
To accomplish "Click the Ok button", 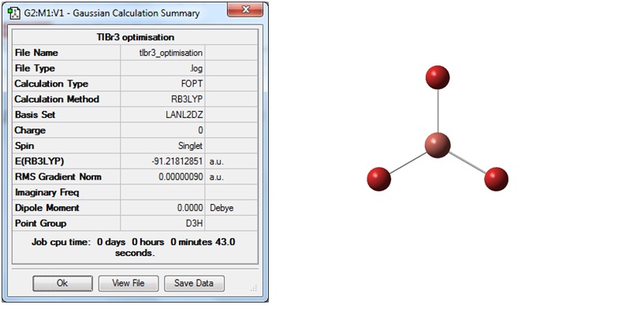I will 62,284.
